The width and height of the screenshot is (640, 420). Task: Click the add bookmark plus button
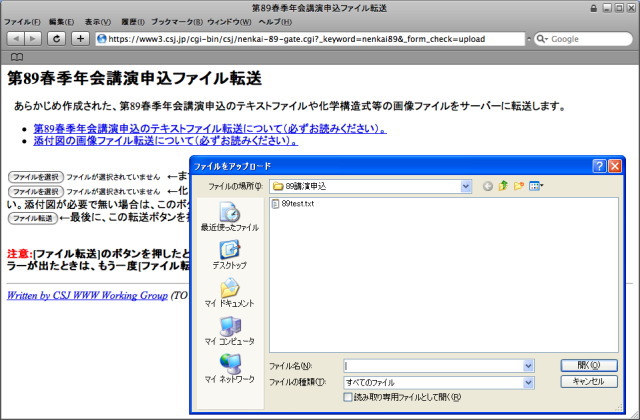point(81,38)
